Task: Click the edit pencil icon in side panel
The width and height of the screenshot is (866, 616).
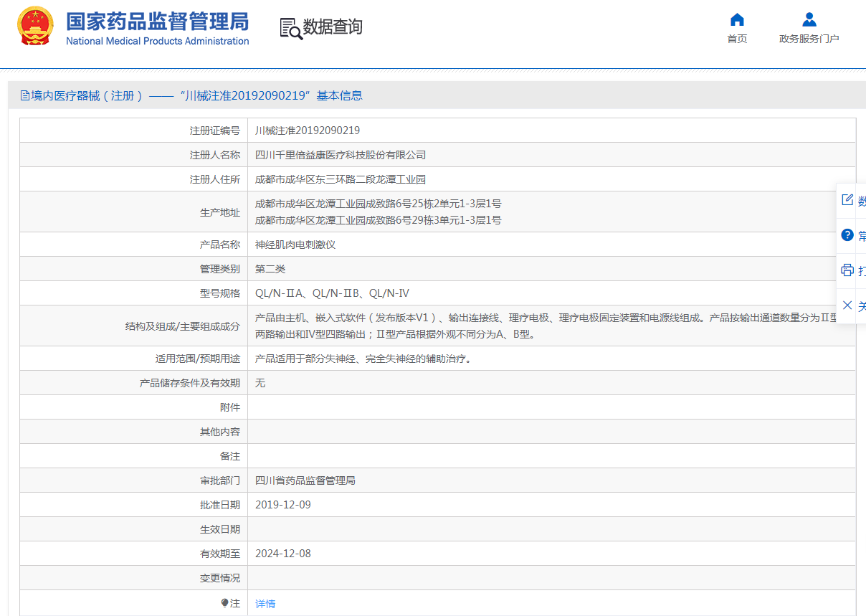Action: click(847, 200)
